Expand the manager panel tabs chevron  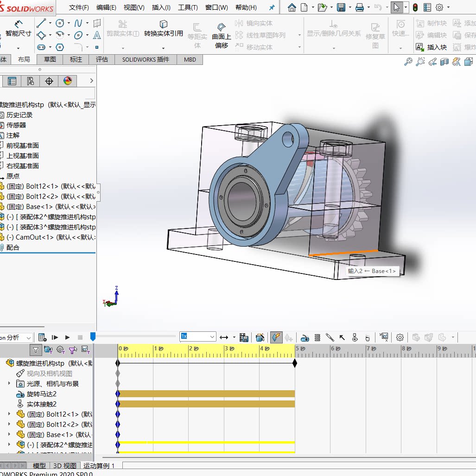[91, 81]
